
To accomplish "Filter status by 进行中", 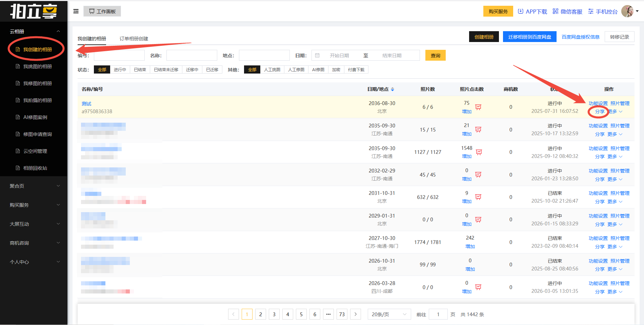I will click(x=120, y=69).
